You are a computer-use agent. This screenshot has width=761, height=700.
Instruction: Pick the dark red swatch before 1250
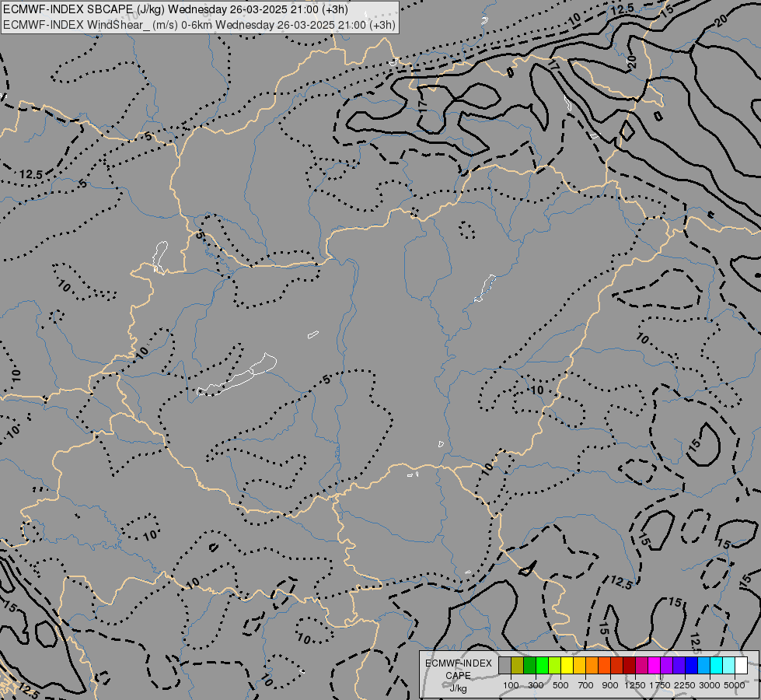coord(630,666)
